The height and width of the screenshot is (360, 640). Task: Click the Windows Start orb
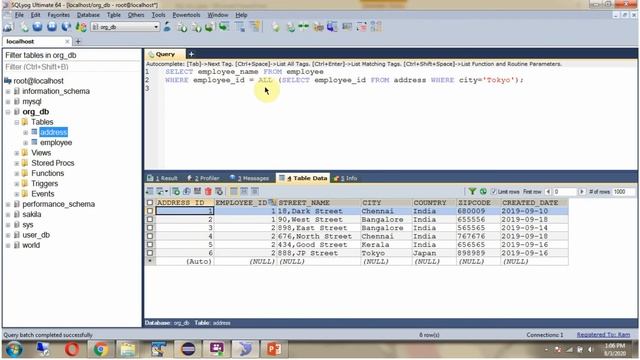(x=14, y=349)
